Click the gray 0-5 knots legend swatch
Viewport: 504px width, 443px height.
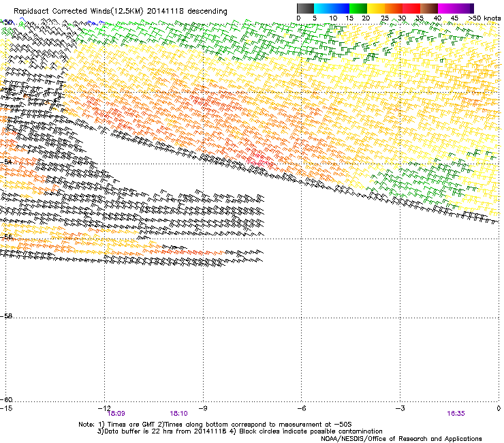coord(305,8)
